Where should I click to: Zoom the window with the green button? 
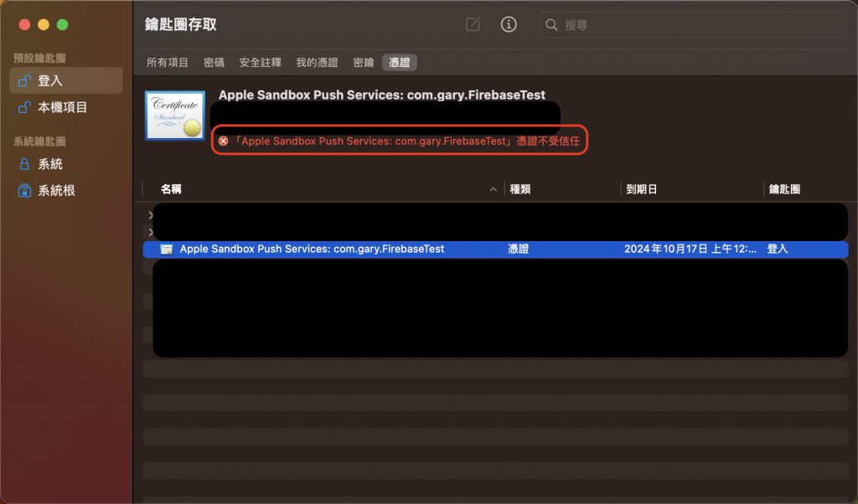(x=62, y=24)
